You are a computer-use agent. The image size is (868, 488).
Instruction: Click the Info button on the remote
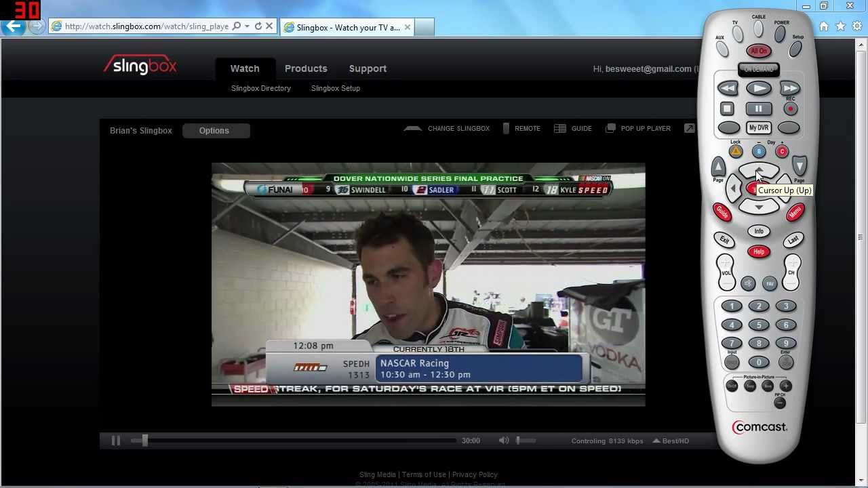(x=759, y=231)
